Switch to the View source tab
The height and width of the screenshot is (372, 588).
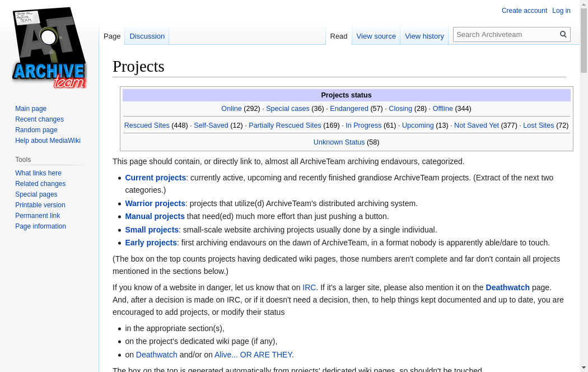[376, 36]
